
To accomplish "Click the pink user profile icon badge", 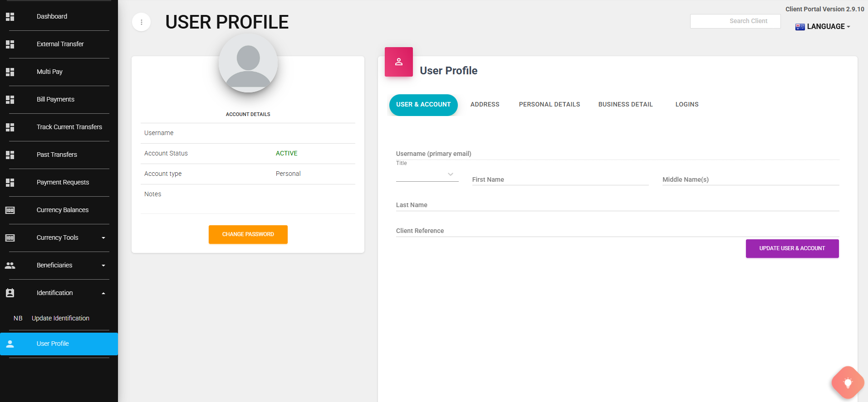I will (x=398, y=62).
